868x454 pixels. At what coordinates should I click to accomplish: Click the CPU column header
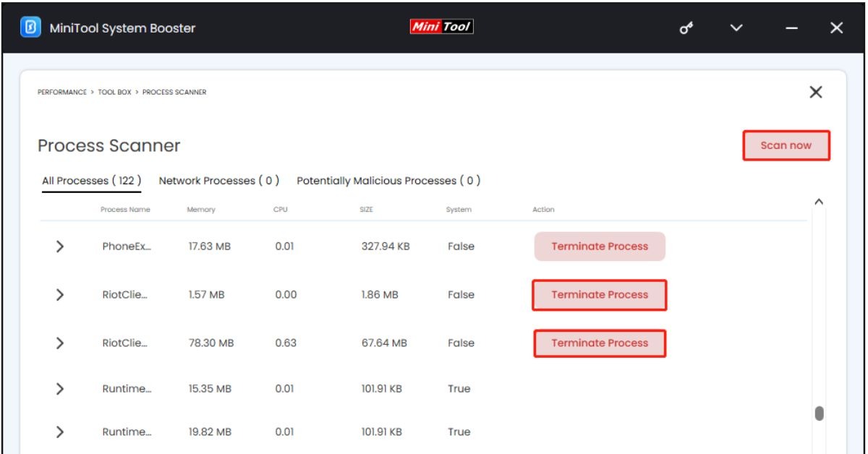(281, 210)
